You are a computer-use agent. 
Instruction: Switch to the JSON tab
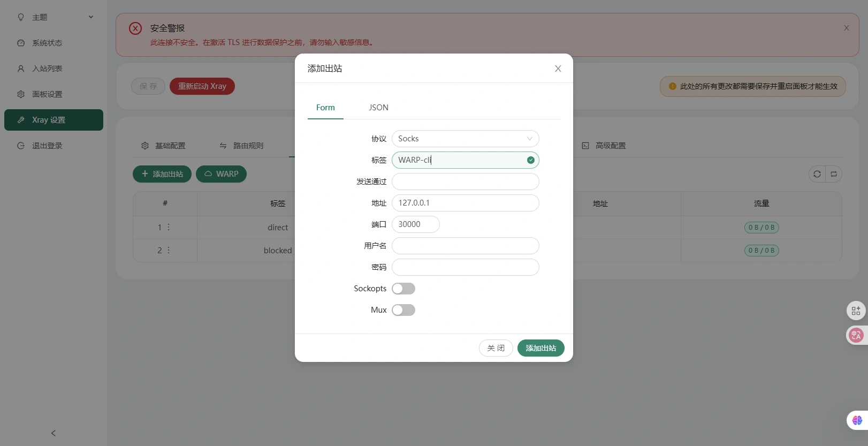[x=378, y=108]
